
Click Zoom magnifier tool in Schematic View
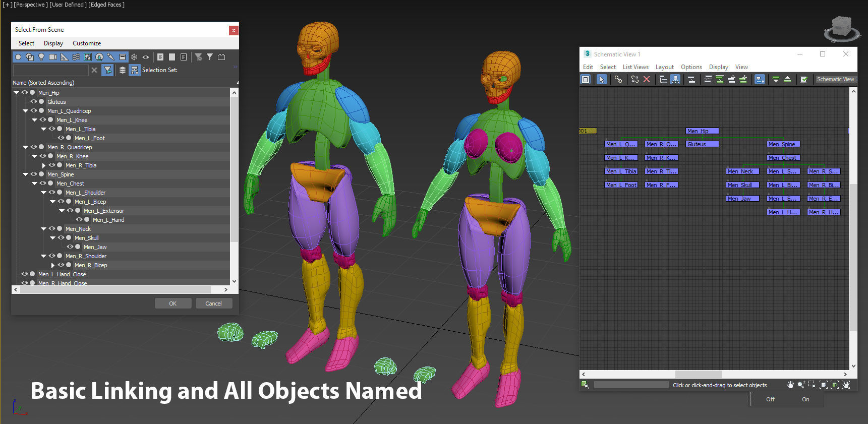click(801, 385)
